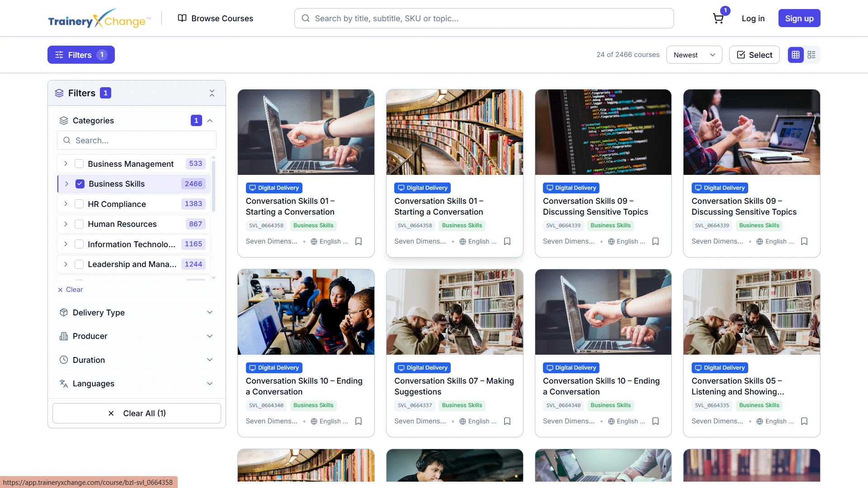Bookmark Conversation Skills 01 card with laptop thumbnail
868x488 pixels.
tap(359, 241)
